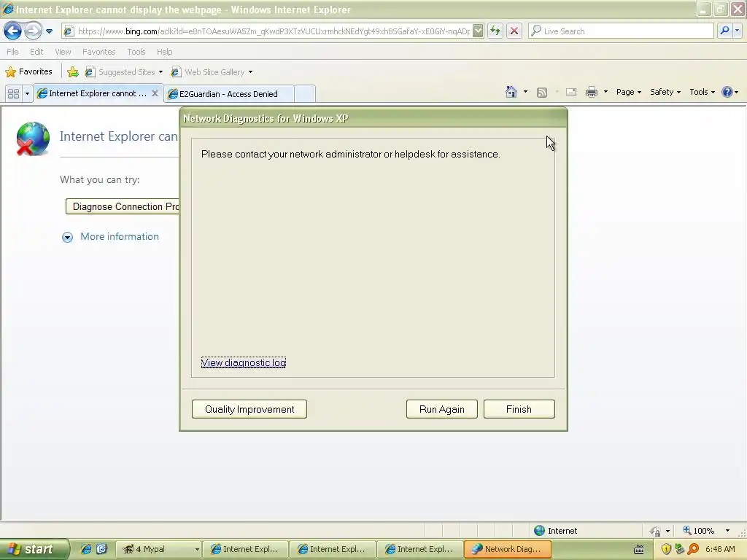Click the Print icon
Screen dimensions: 747x560
tap(591, 93)
